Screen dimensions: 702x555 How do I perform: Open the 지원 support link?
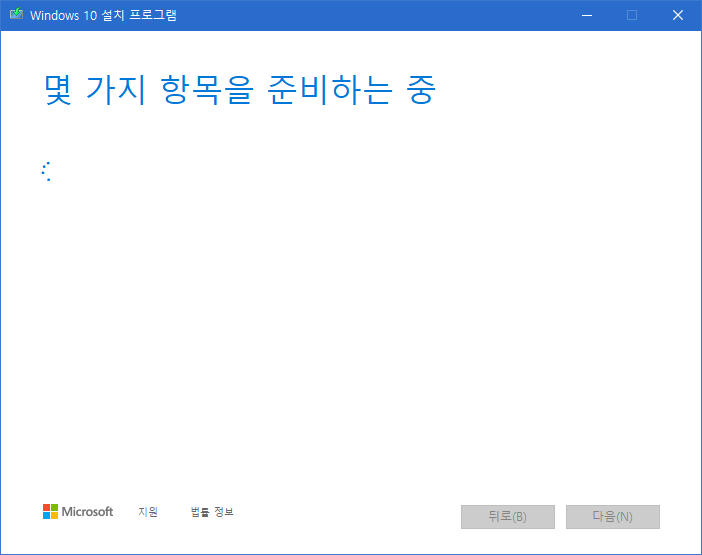point(148,512)
